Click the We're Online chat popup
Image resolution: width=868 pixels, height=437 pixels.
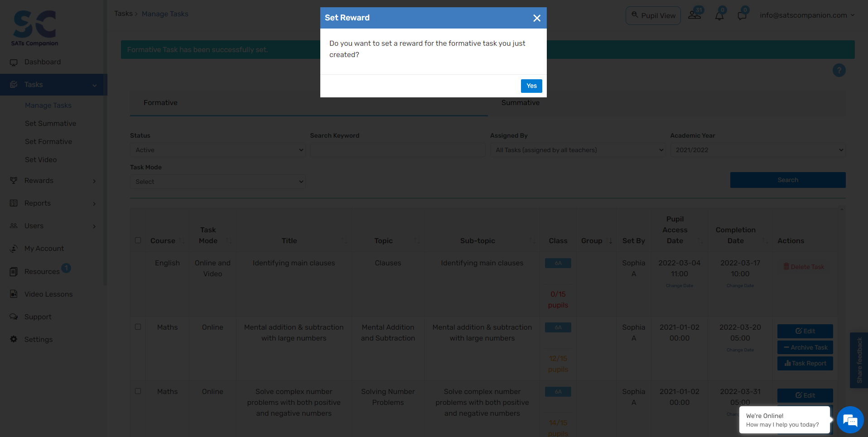(x=785, y=420)
